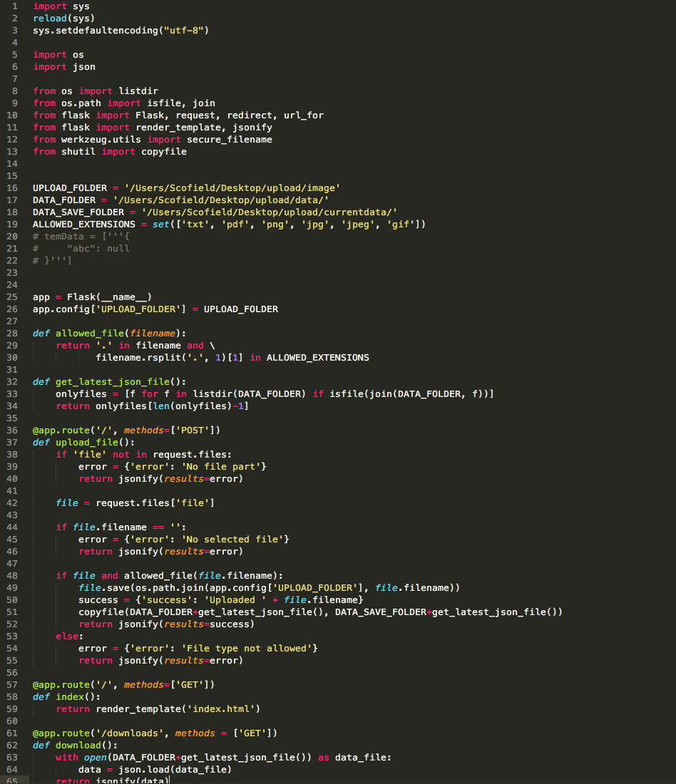Click 'Flask(__name__)' call
676x784 pixels.
point(109,297)
